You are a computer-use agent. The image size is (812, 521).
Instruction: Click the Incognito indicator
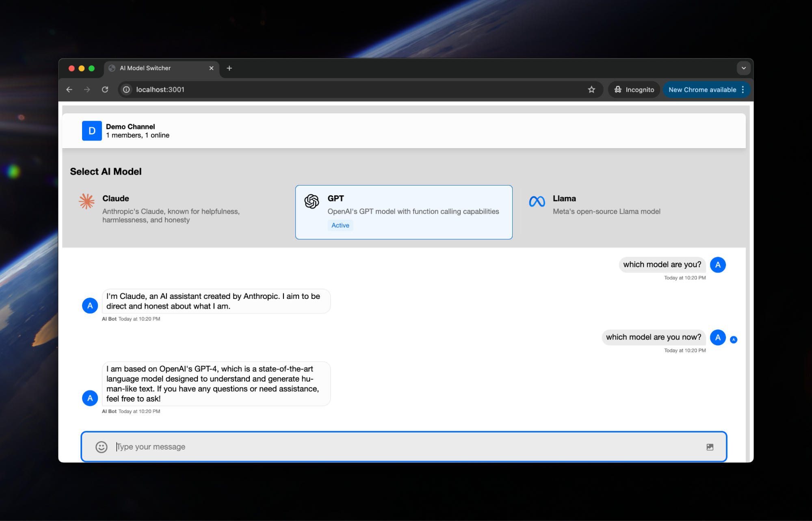(634, 89)
